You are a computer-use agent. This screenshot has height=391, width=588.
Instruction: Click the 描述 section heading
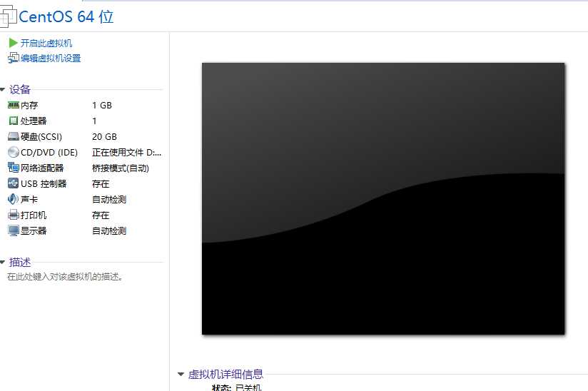(x=19, y=262)
